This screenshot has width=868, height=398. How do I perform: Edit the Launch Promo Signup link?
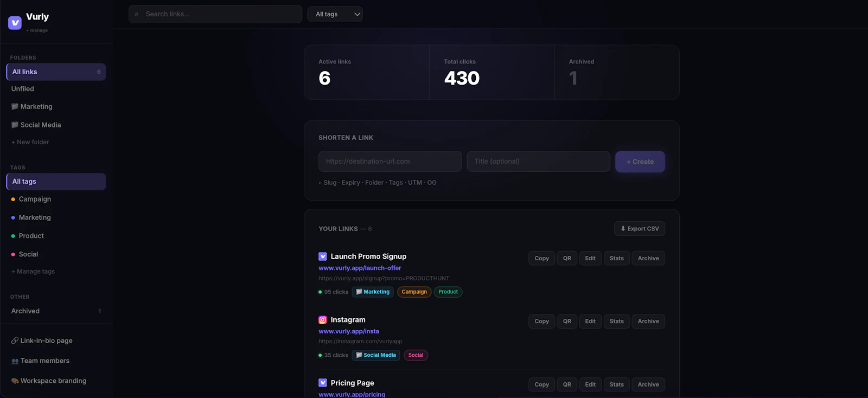[x=590, y=259]
